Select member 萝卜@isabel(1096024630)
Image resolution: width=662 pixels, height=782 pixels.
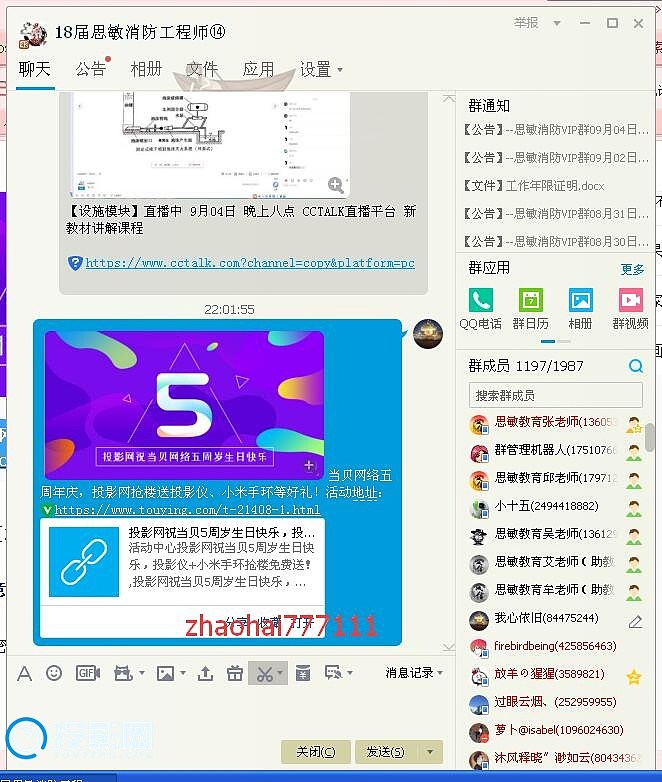555,730
